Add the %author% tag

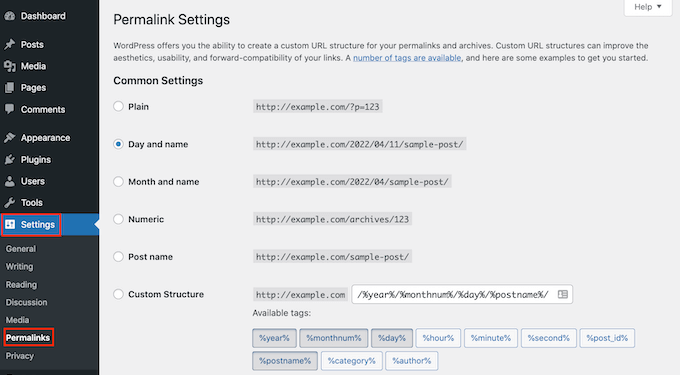(412, 361)
